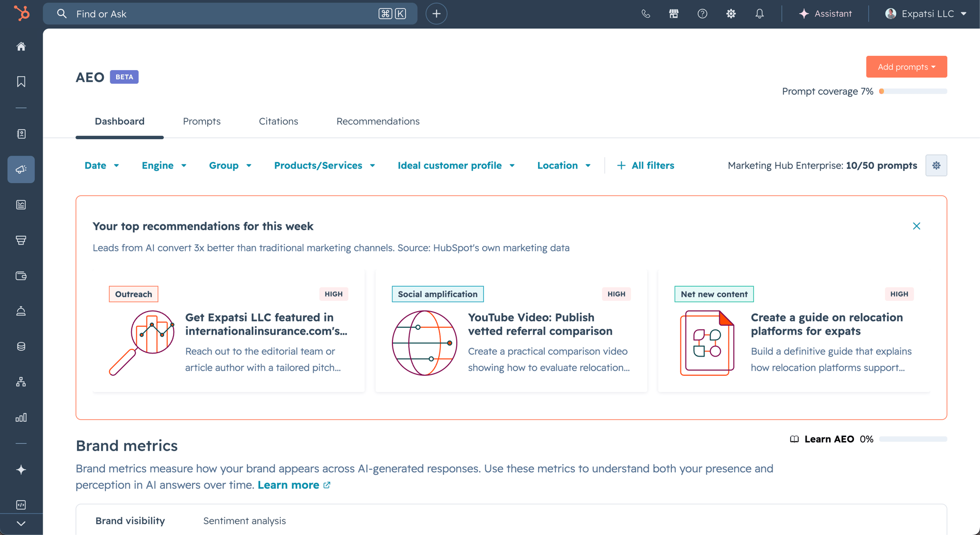The image size is (980, 535).
Task: Go to Home in the sidebar
Action: click(21, 47)
